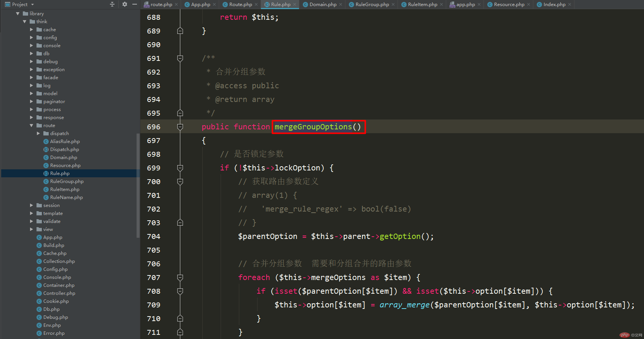Screen dimensions: 644x339
Task: Click fold end marker at line 695
Action: coord(180,113)
